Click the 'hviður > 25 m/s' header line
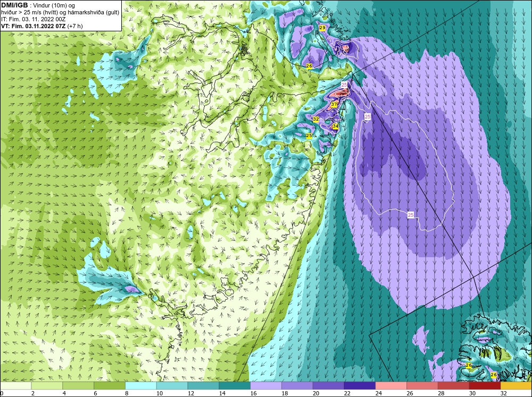 60,13
